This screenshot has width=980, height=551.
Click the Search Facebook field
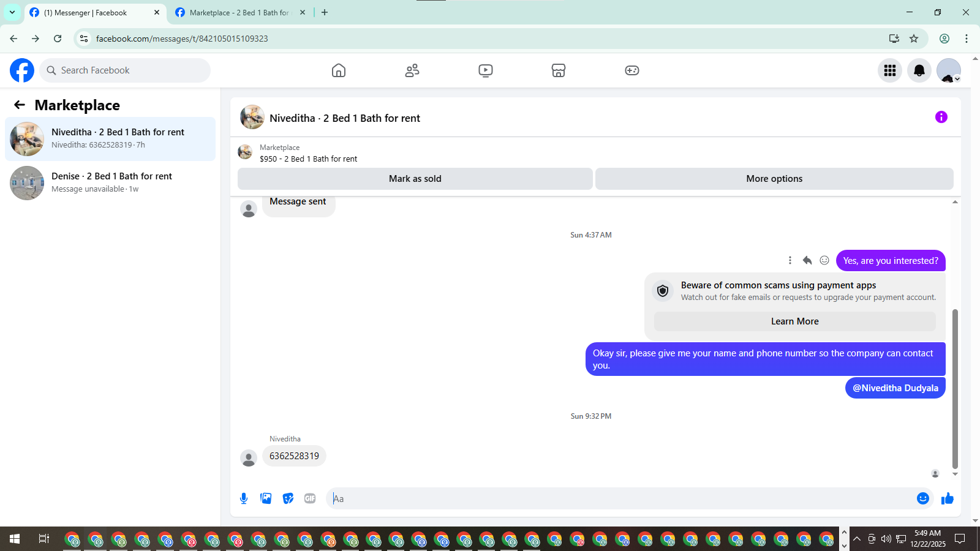(x=125, y=70)
